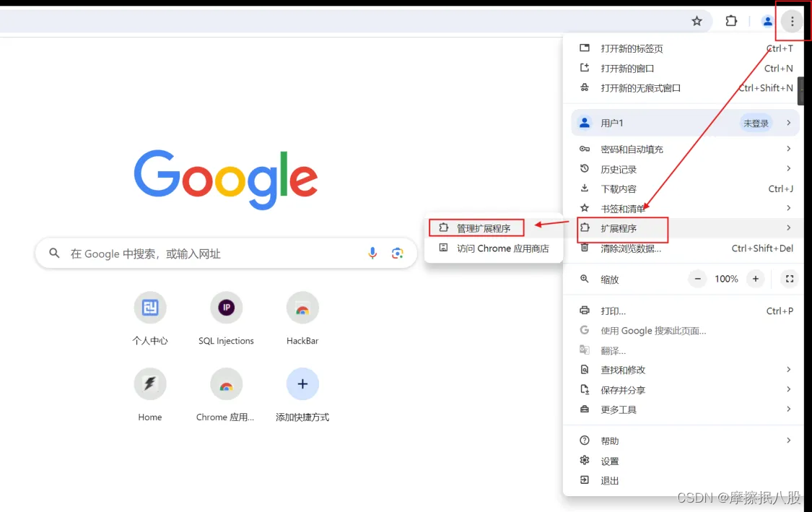This screenshot has height=512, width=812.
Task: Expand 查找和修改 submenu
Action: [x=685, y=370]
